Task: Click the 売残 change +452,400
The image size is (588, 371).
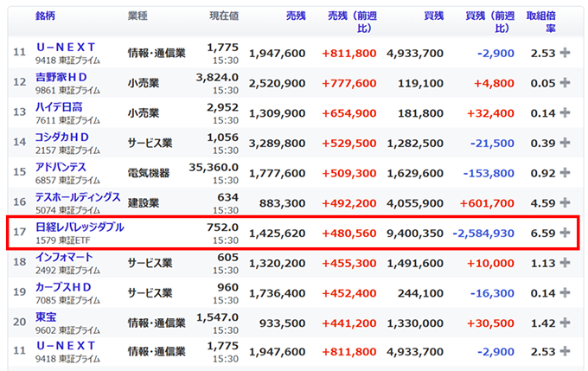Action: tap(349, 293)
